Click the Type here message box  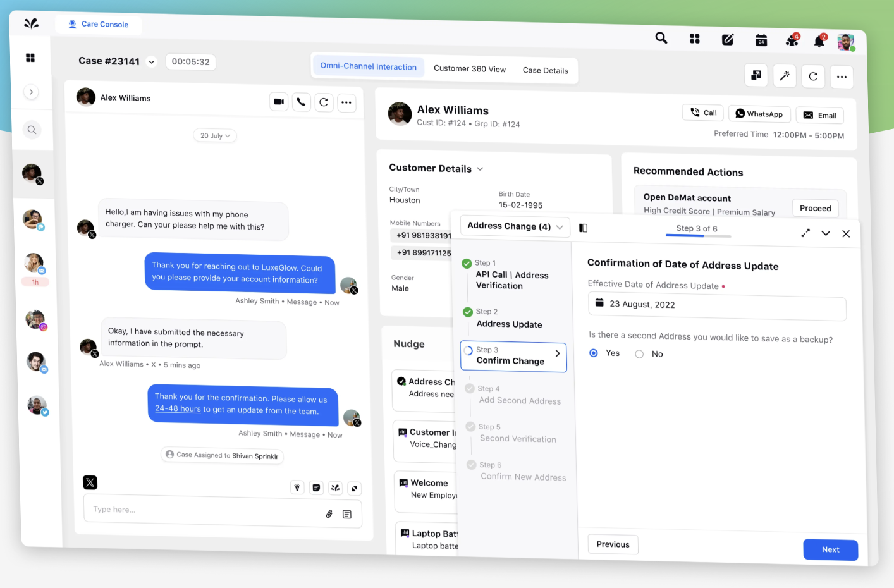pyautogui.click(x=223, y=511)
